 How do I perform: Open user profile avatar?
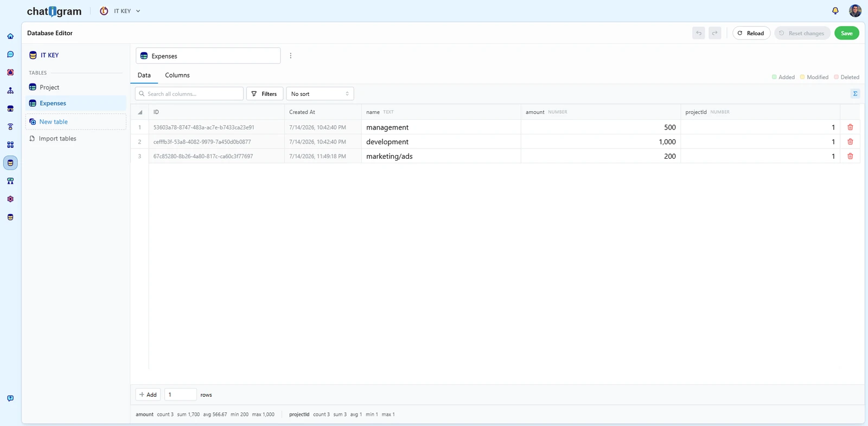click(855, 11)
